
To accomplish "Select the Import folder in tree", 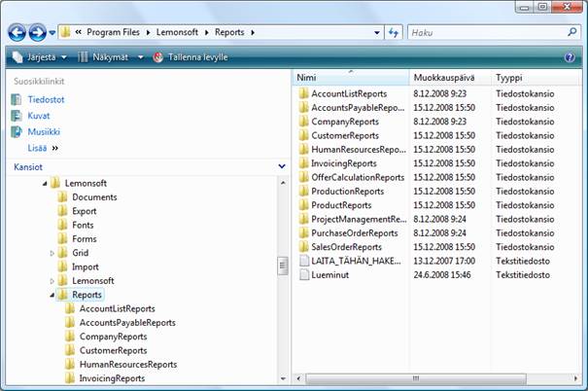I will point(86,267).
